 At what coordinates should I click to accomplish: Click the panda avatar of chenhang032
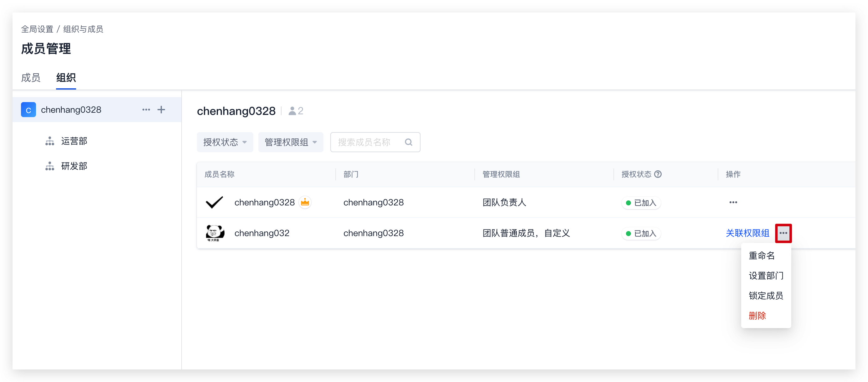pos(215,233)
